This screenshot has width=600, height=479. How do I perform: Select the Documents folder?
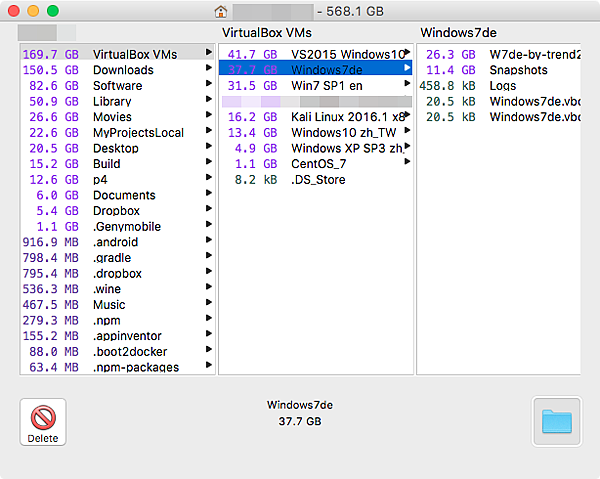tap(117, 195)
